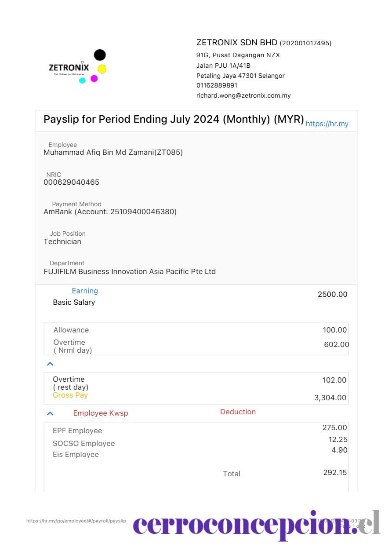Select the Deduction section heading
The width and height of the screenshot is (392, 555).
[x=238, y=412]
